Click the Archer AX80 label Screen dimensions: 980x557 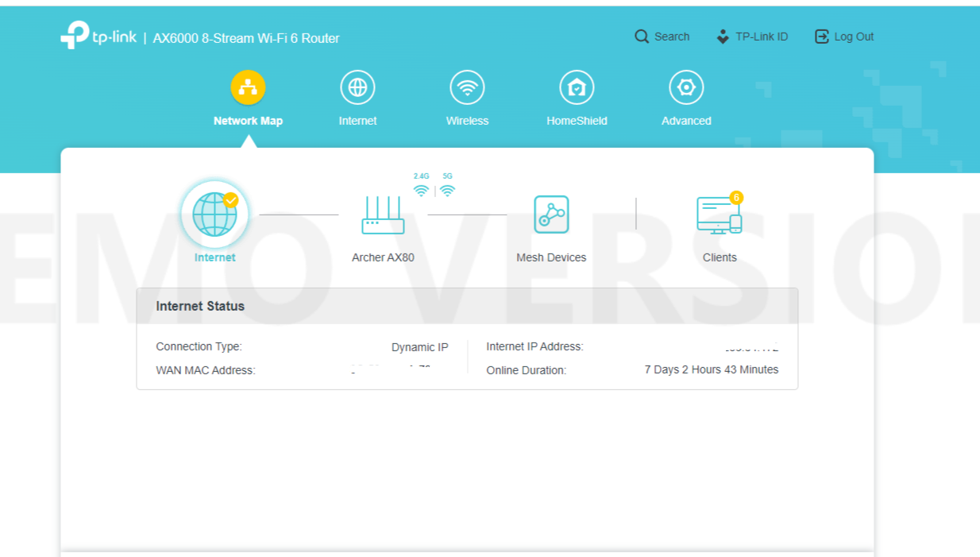pyautogui.click(x=383, y=257)
